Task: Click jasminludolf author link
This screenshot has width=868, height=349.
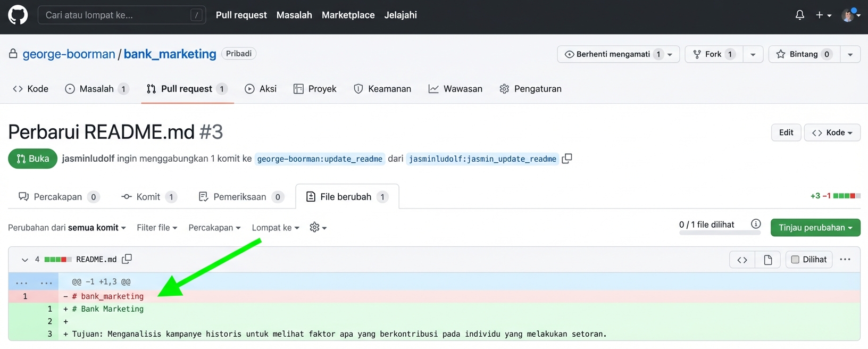Action: point(88,159)
